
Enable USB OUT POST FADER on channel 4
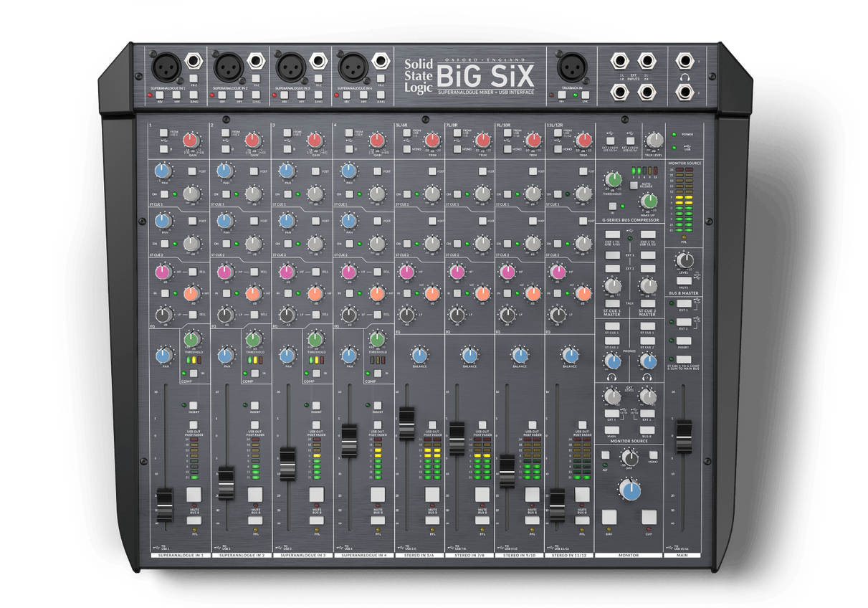pos(377,424)
